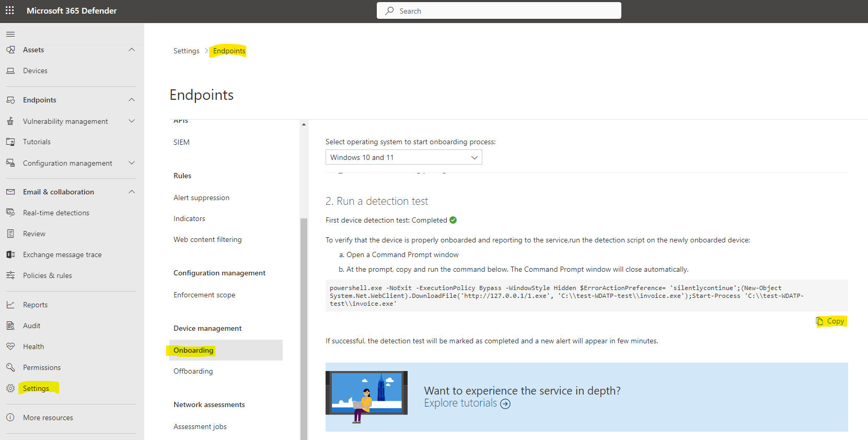Screen dimensions: 868x440
Task: Open Audit in the sidebar
Action: click(31, 326)
